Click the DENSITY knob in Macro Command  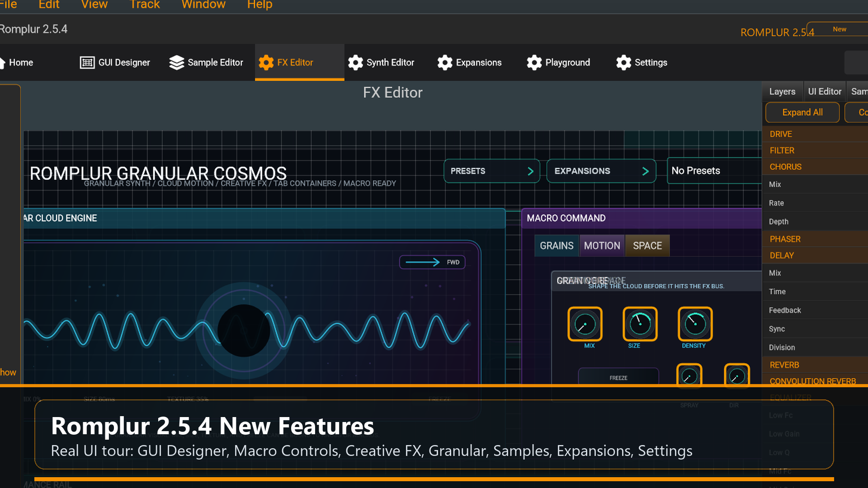[695, 324]
